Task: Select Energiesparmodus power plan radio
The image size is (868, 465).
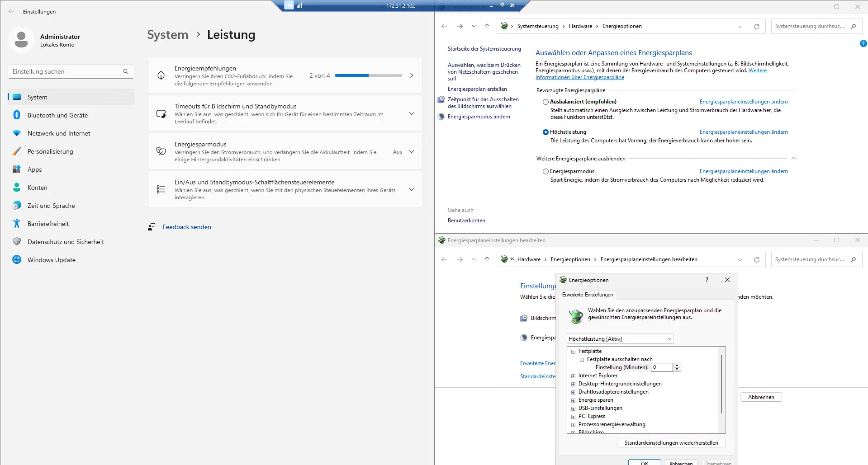Action: coord(545,171)
